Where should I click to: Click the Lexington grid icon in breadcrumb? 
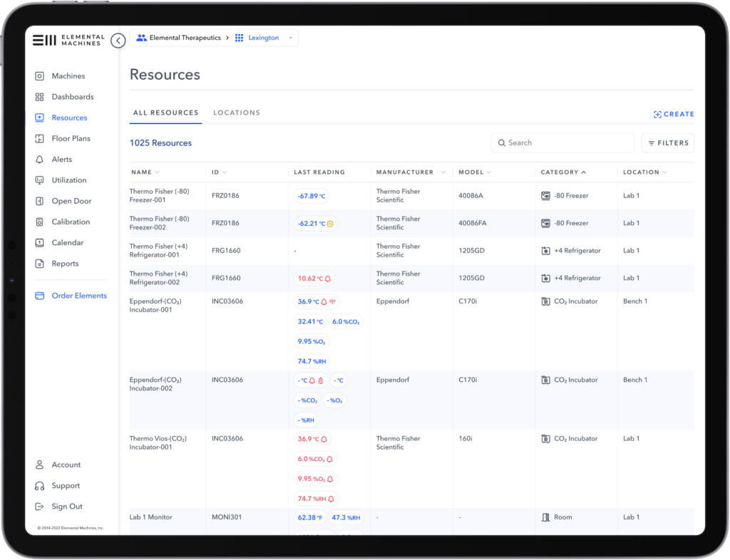(x=240, y=38)
